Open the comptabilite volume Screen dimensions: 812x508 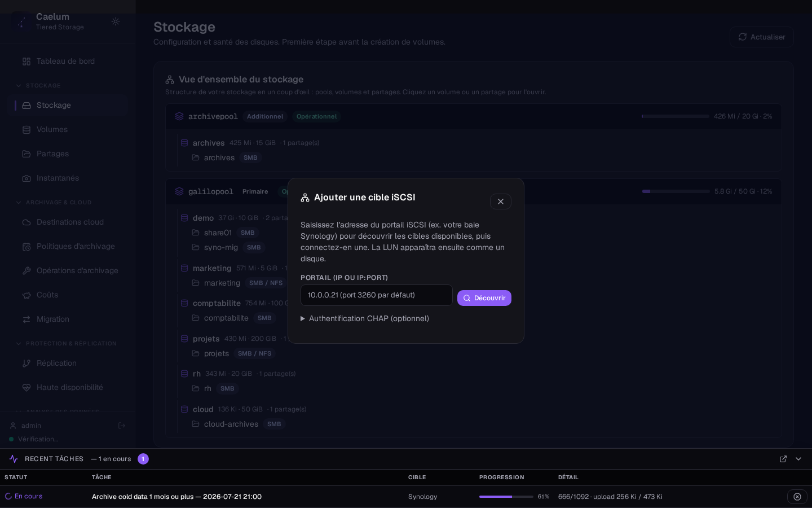pyautogui.click(x=217, y=303)
